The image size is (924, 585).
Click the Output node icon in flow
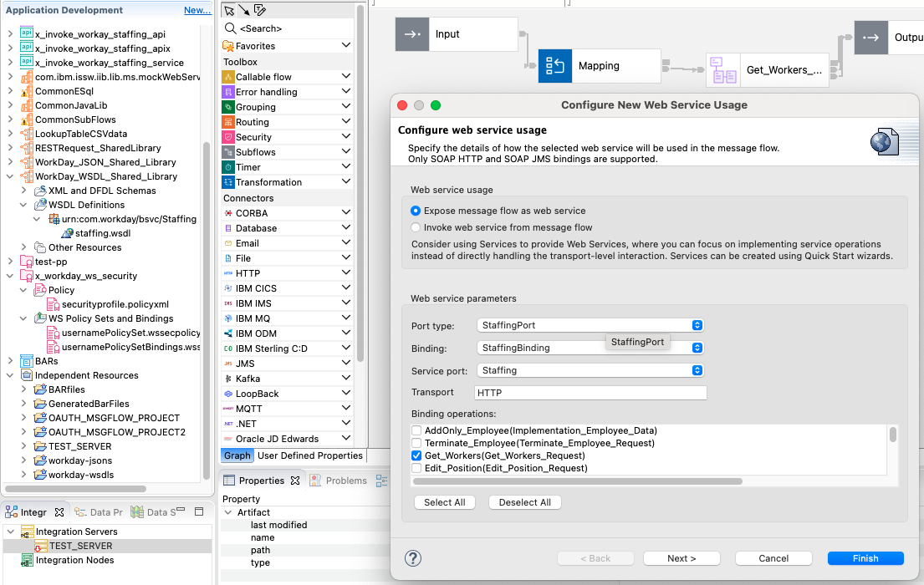coord(871,37)
